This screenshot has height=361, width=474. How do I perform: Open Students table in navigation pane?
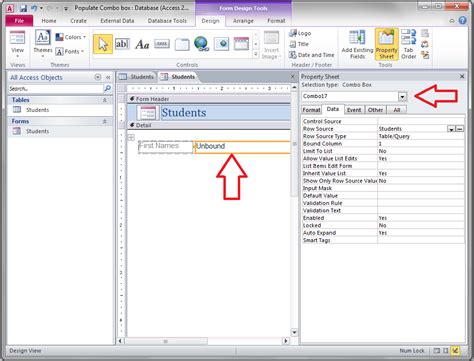[37, 110]
